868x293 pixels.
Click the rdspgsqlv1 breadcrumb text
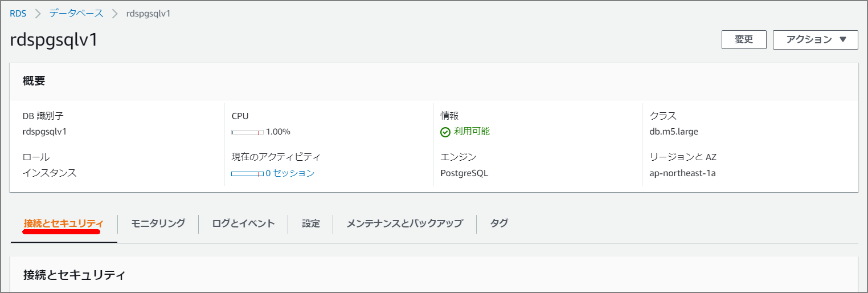(x=148, y=14)
